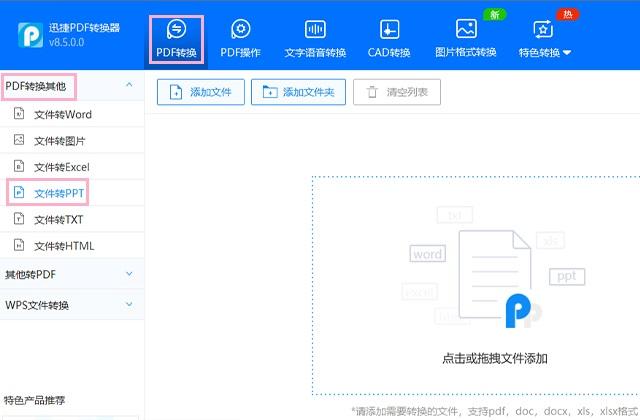Click the v8.5.0.0 version text

[66, 42]
